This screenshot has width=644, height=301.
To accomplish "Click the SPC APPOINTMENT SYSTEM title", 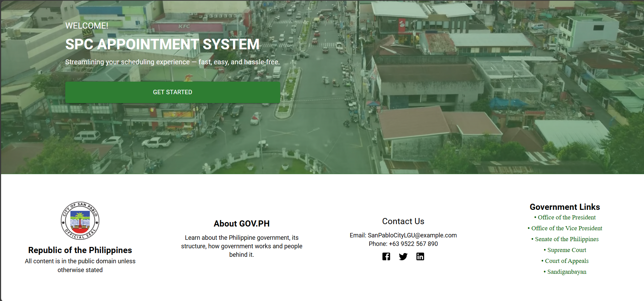I will coord(162,44).
